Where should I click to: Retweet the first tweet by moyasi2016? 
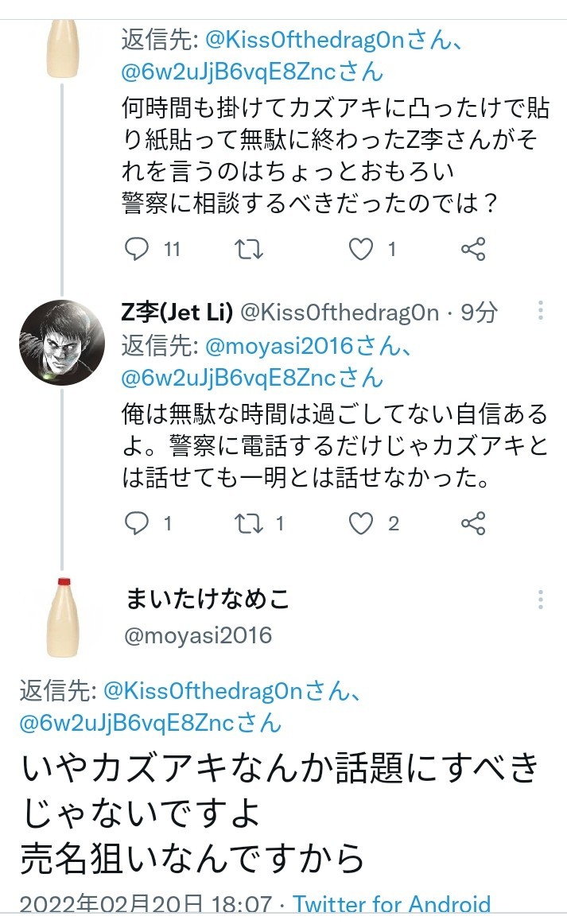click(x=250, y=250)
